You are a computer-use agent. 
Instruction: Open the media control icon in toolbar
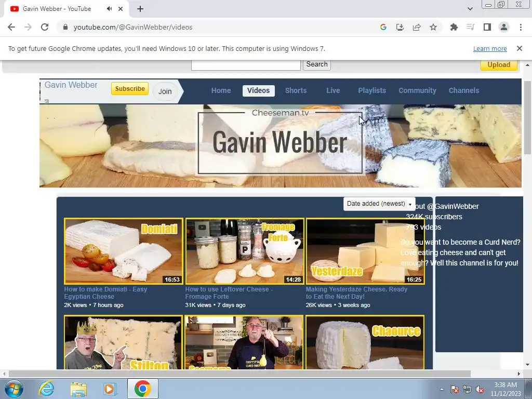(470, 27)
